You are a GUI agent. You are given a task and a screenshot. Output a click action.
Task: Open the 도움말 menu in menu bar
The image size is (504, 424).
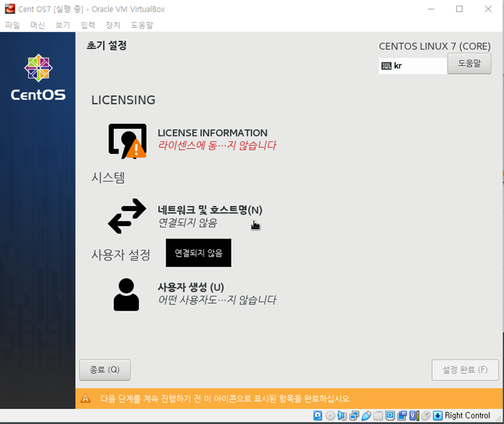pos(142,24)
